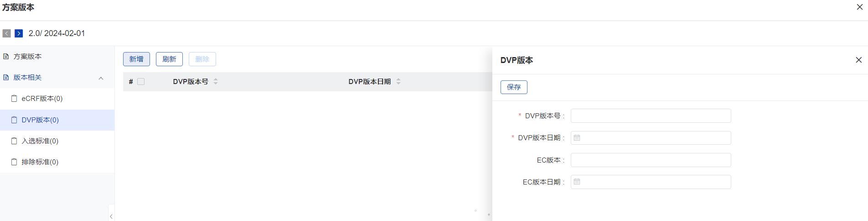Open 方案版本 sidebar menu item
The width and height of the screenshot is (868, 221).
click(57, 56)
